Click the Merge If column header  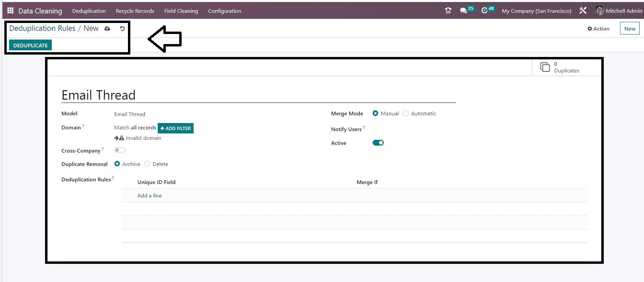pos(367,182)
